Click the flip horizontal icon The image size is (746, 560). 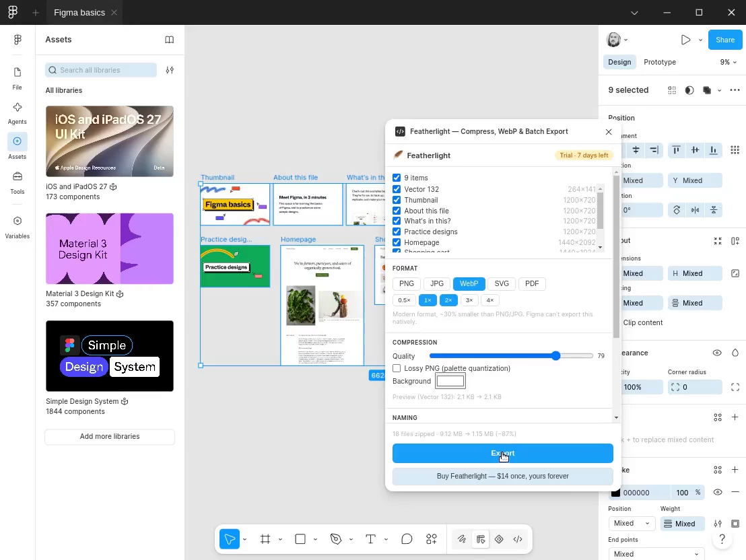click(x=695, y=210)
